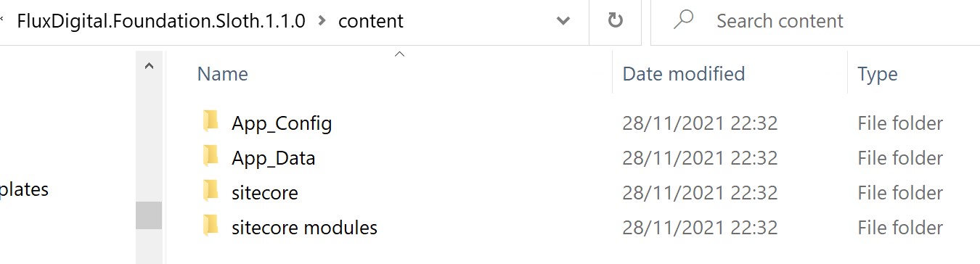Click the leftmost breadcrumb chevron
This screenshot has width=980, height=264.
pos(4,21)
